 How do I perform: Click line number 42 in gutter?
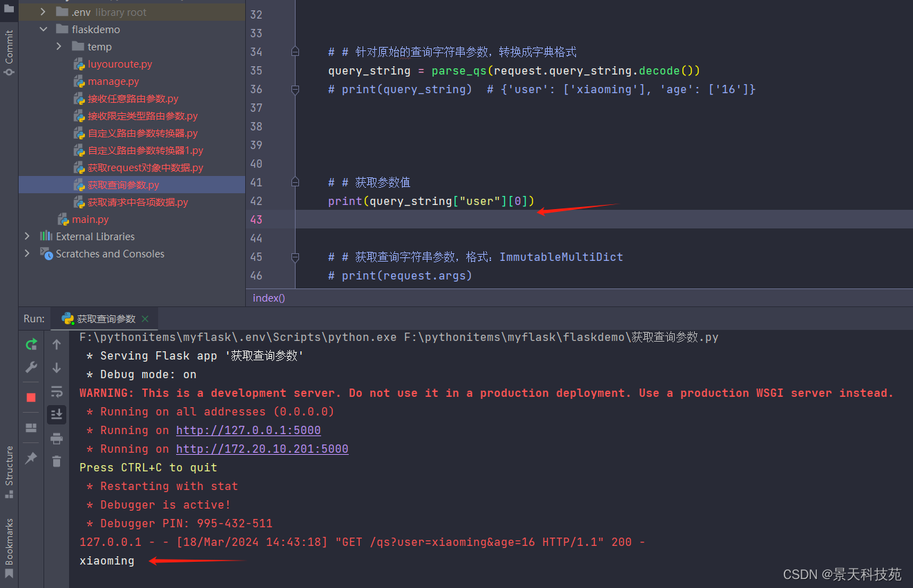coord(256,201)
